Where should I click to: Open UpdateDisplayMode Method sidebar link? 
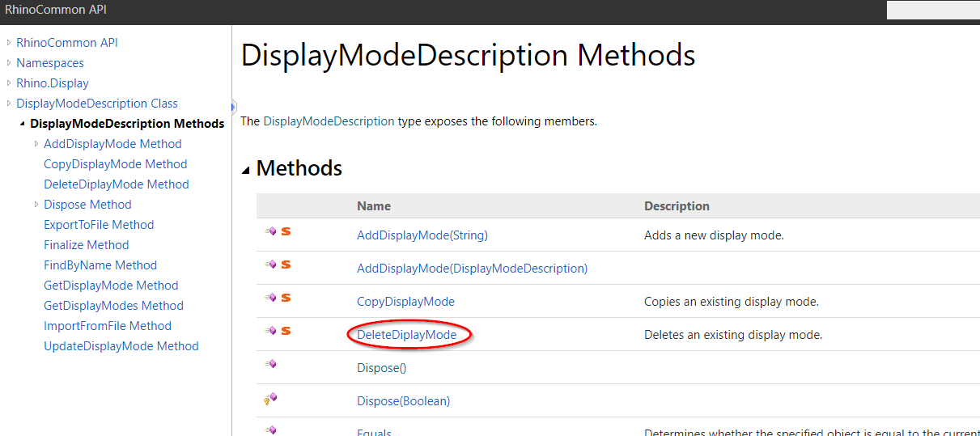tap(121, 346)
